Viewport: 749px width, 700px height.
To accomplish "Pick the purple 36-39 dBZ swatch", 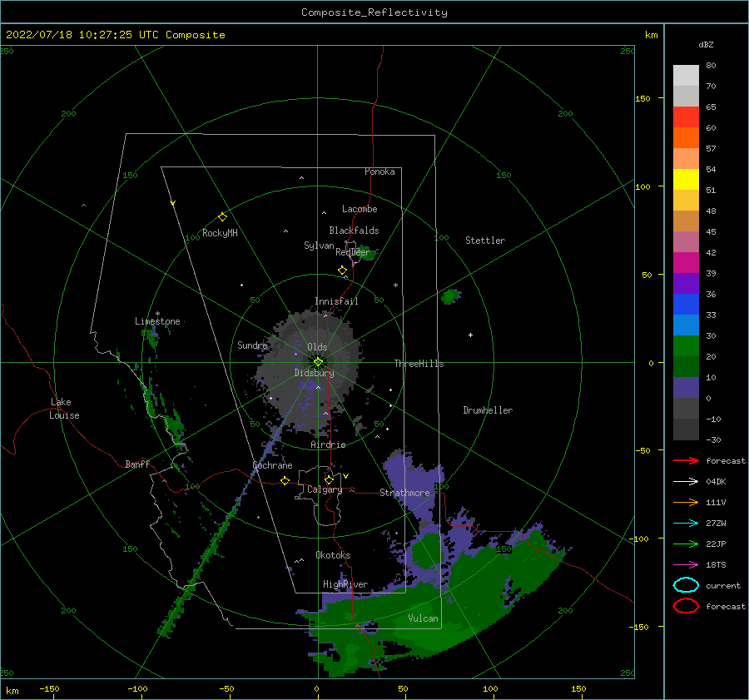I will point(686,284).
